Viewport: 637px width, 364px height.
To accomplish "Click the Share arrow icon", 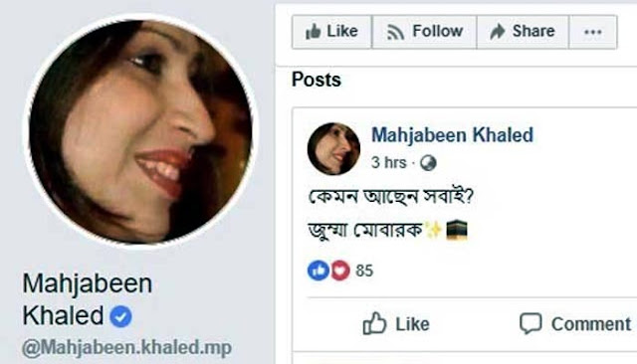I will coord(498,31).
